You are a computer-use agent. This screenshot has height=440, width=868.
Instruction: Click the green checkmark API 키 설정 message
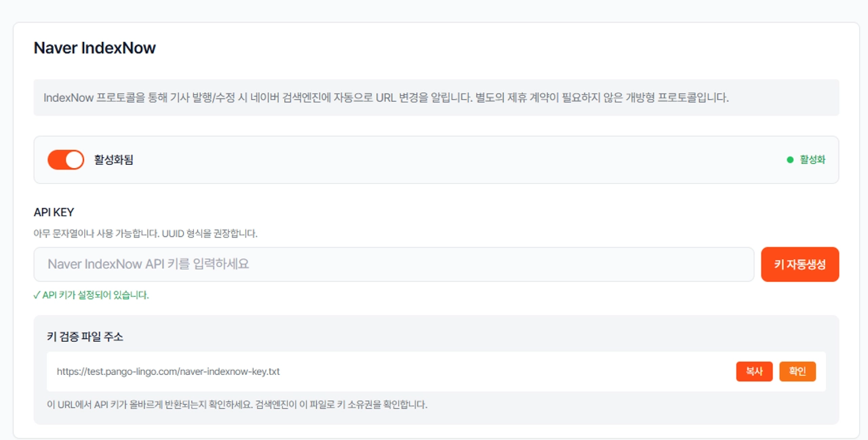click(91, 295)
